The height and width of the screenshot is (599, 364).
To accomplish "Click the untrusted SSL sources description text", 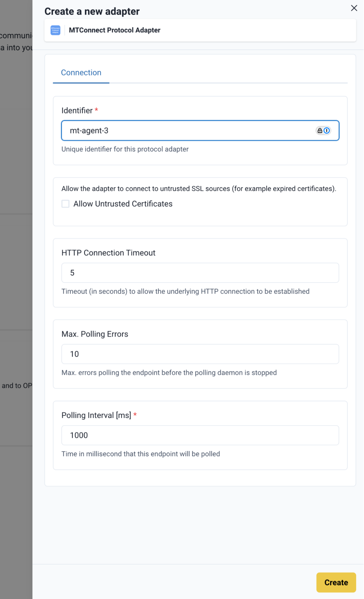I will tap(198, 189).
